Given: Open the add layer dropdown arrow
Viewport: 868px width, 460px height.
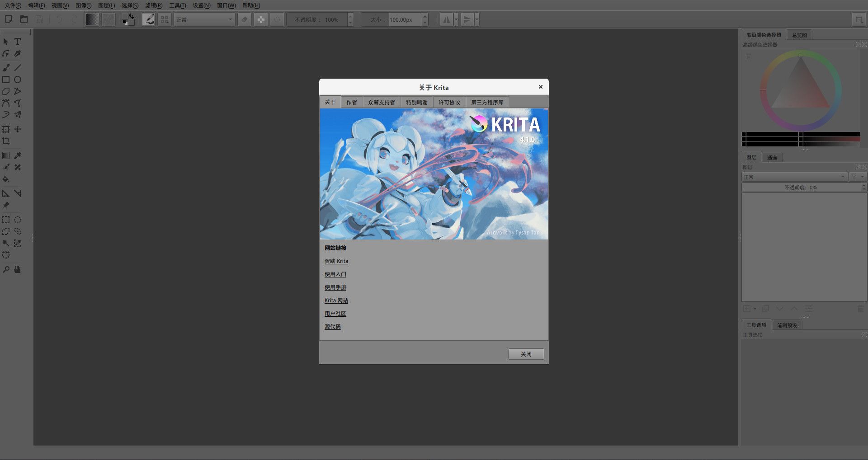Looking at the screenshot, I should pyautogui.click(x=755, y=309).
